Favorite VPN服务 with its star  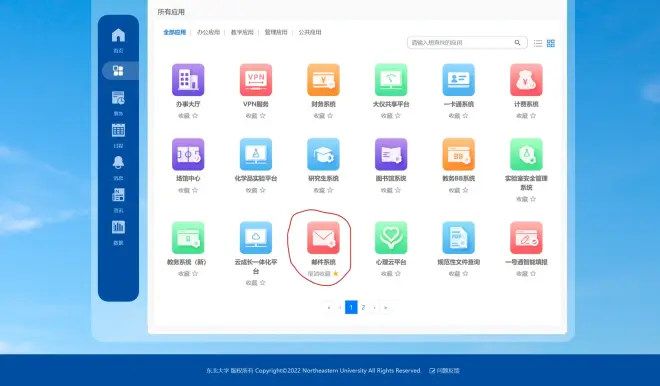(263, 116)
